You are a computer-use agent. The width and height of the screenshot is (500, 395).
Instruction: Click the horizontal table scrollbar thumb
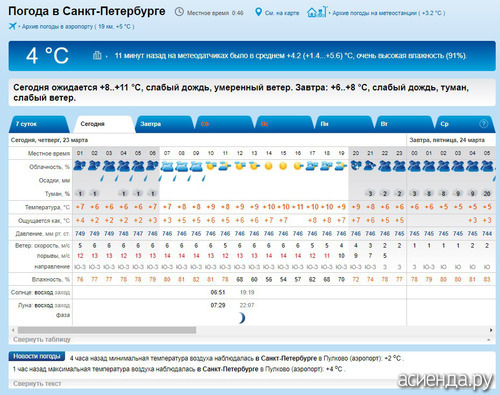click(107, 330)
